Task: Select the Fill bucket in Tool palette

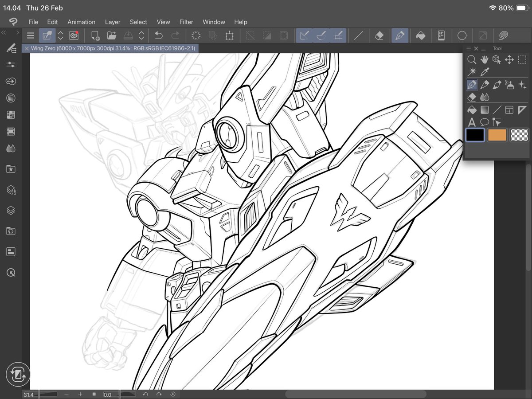Action: coord(472,110)
